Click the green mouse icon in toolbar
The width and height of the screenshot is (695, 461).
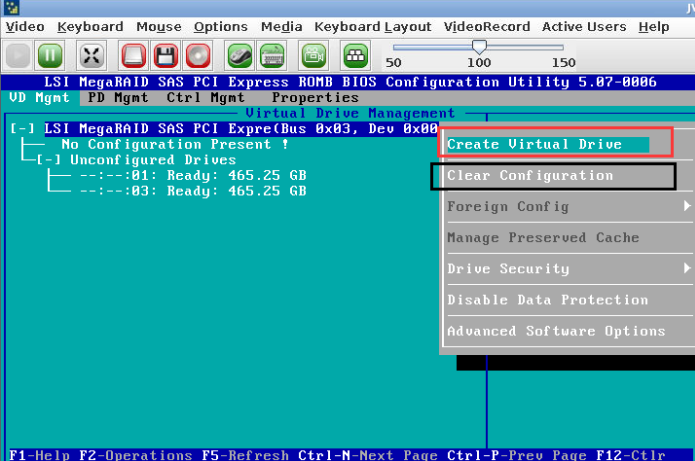240,55
